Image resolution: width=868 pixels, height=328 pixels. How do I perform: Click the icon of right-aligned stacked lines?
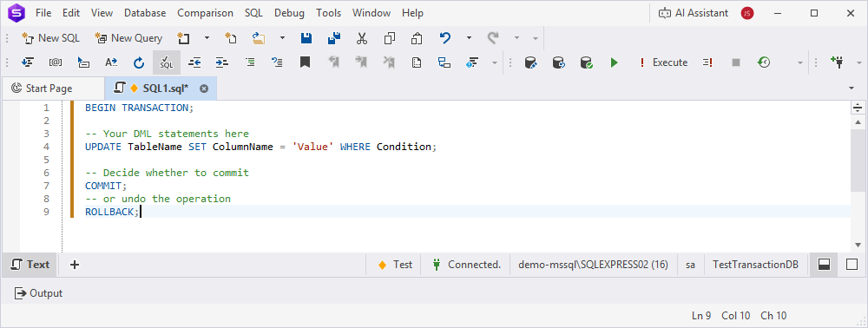[x=250, y=62]
